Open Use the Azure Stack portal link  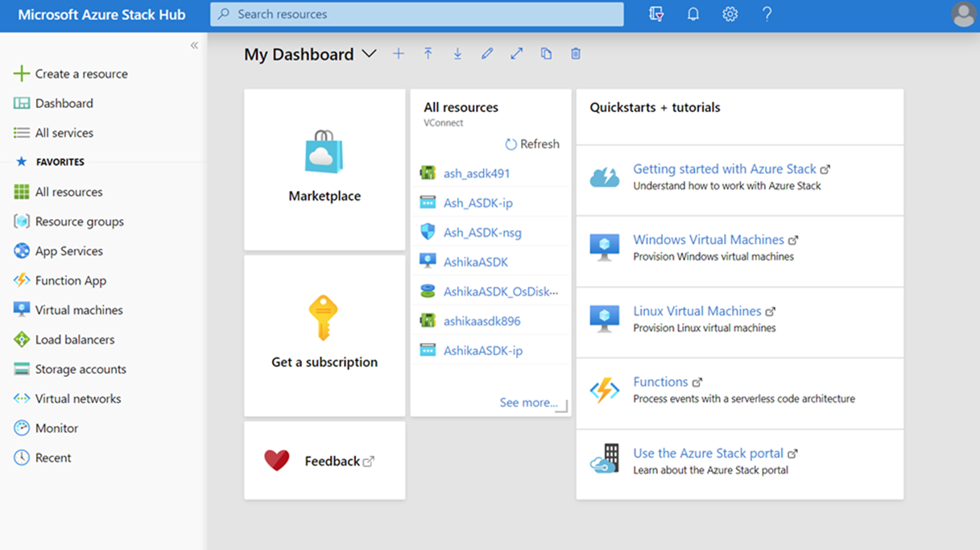pos(709,453)
